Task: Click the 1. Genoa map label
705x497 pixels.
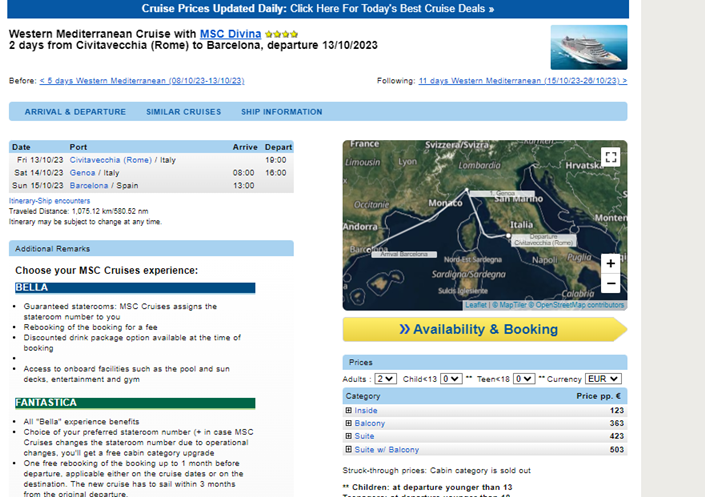Action: (502, 193)
